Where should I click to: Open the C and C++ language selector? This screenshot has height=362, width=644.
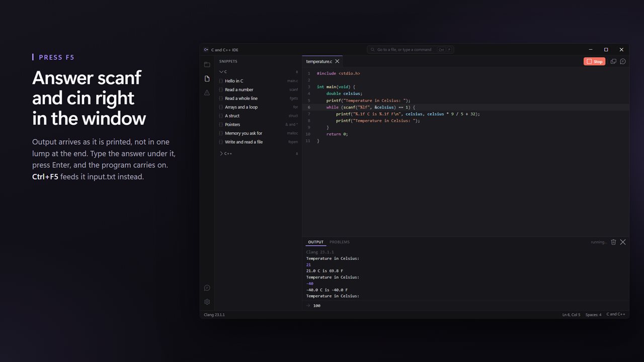pos(616,314)
